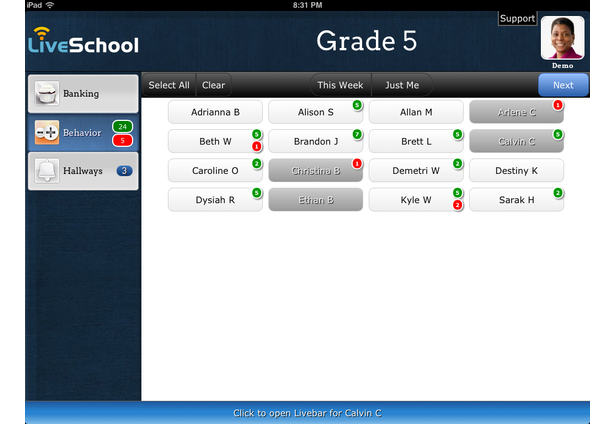Deselect student Christina B
The height and width of the screenshot is (424, 615).
pyautogui.click(x=316, y=171)
